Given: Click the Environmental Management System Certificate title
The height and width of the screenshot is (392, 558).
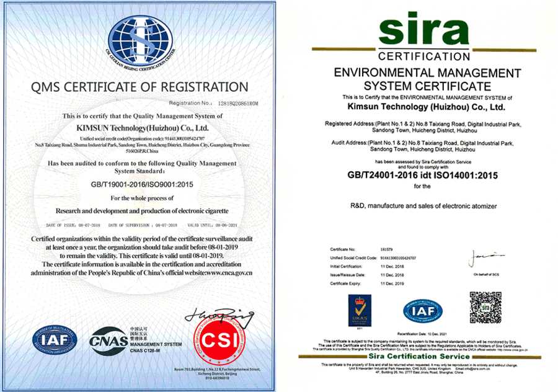Looking at the screenshot, I should [x=427, y=79].
